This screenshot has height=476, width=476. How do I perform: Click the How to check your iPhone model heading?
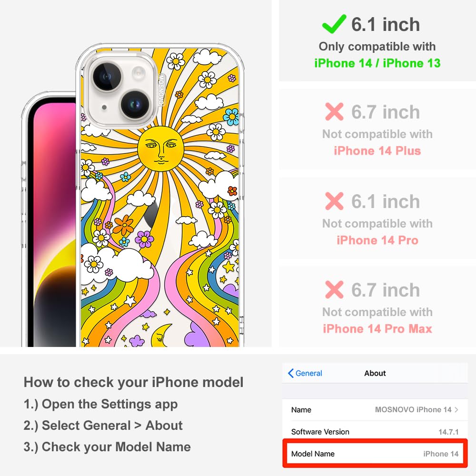tap(134, 382)
